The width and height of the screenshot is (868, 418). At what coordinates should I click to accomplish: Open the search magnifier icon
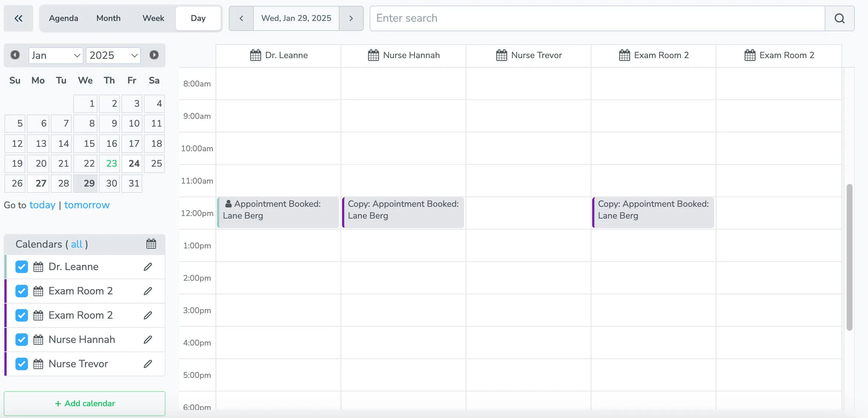point(840,18)
